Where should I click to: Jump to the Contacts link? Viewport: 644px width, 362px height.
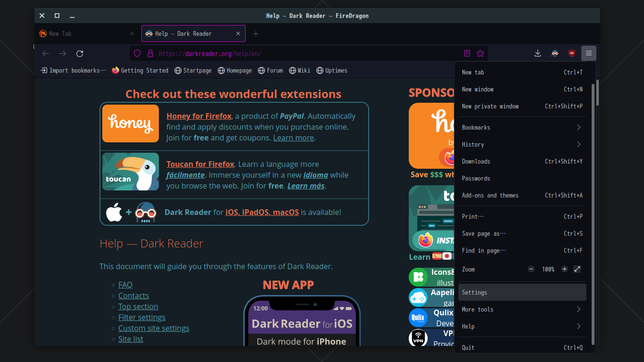(x=133, y=296)
